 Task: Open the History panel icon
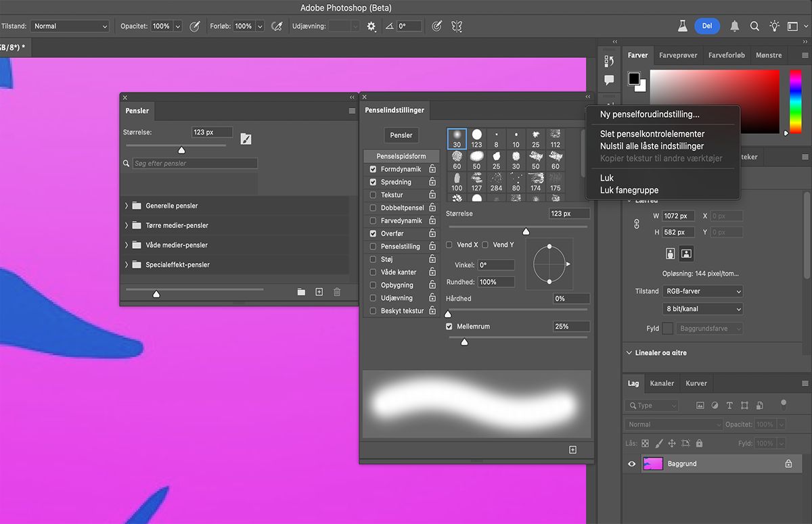click(609, 62)
